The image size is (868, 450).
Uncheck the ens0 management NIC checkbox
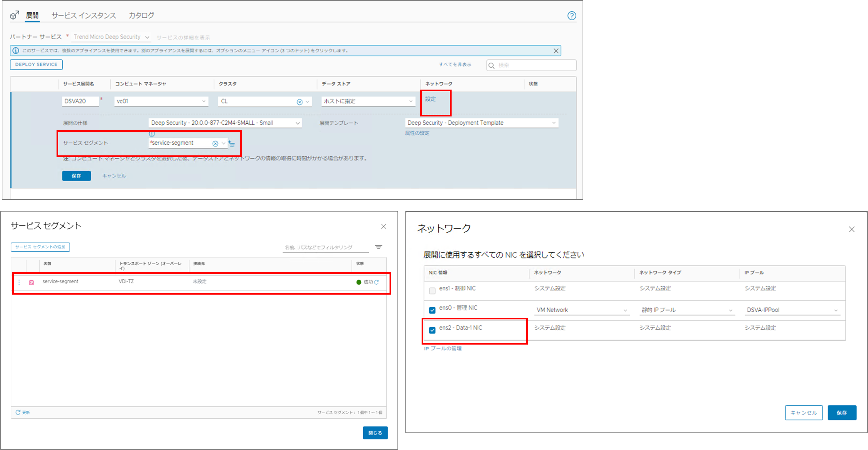pyautogui.click(x=432, y=310)
